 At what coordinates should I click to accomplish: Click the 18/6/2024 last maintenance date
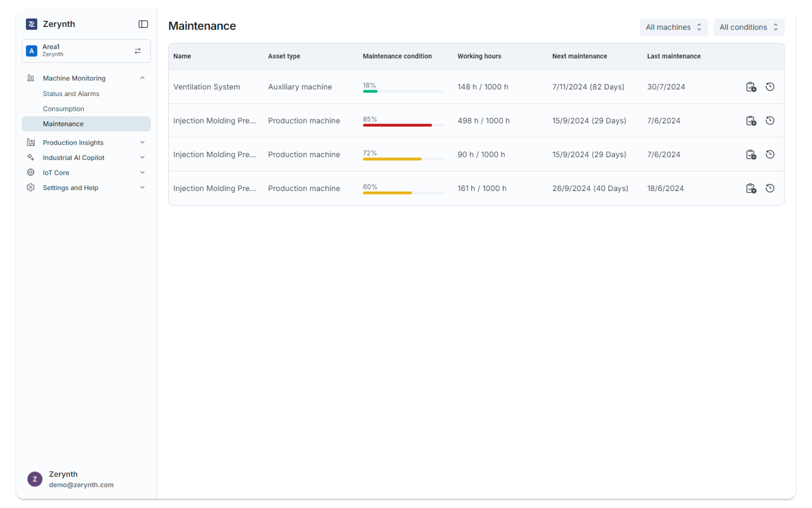(x=665, y=188)
